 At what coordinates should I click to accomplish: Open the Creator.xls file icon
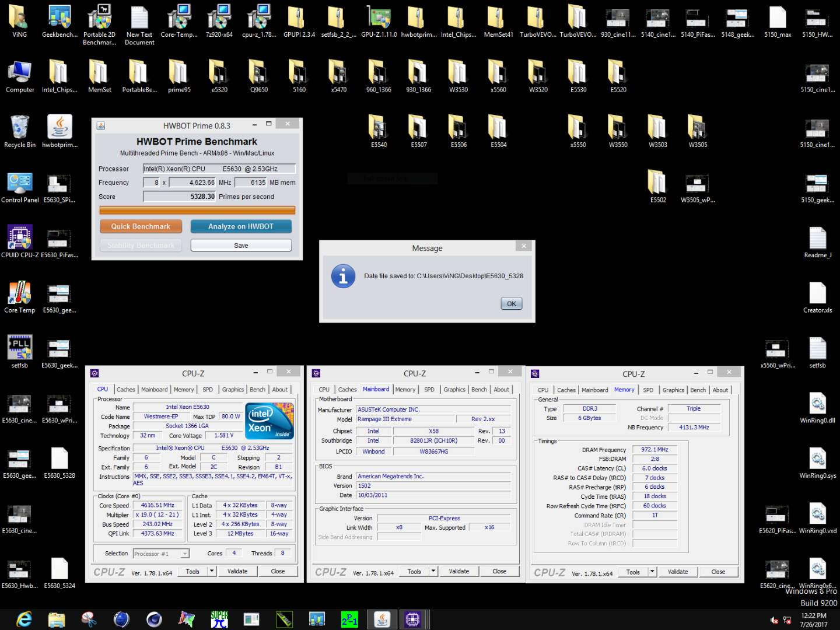(817, 296)
